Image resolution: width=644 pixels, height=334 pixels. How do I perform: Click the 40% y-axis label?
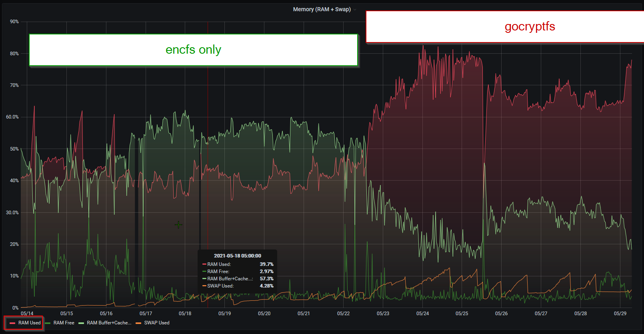(x=14, y=181)
